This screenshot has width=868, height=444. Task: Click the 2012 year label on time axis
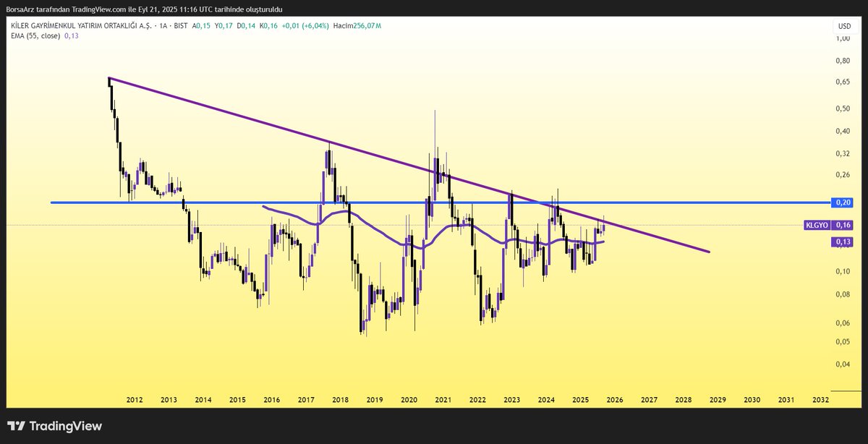coord(134,399)
